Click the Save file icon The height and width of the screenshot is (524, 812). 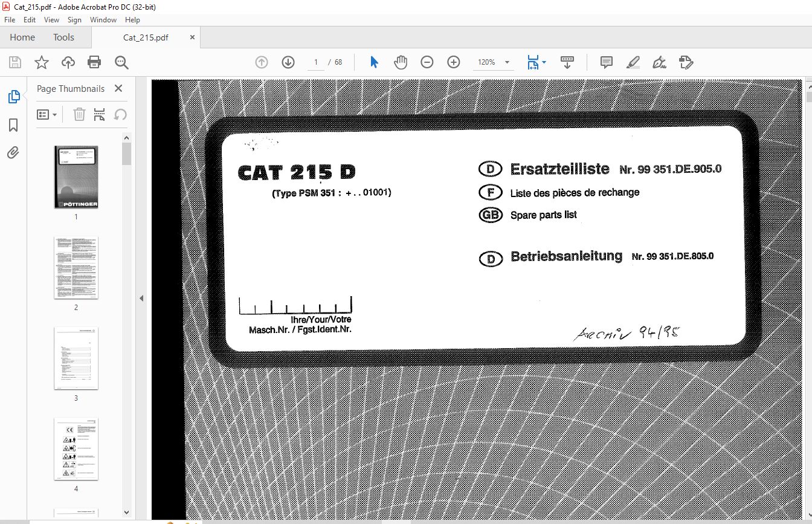(x=15, y=62)
